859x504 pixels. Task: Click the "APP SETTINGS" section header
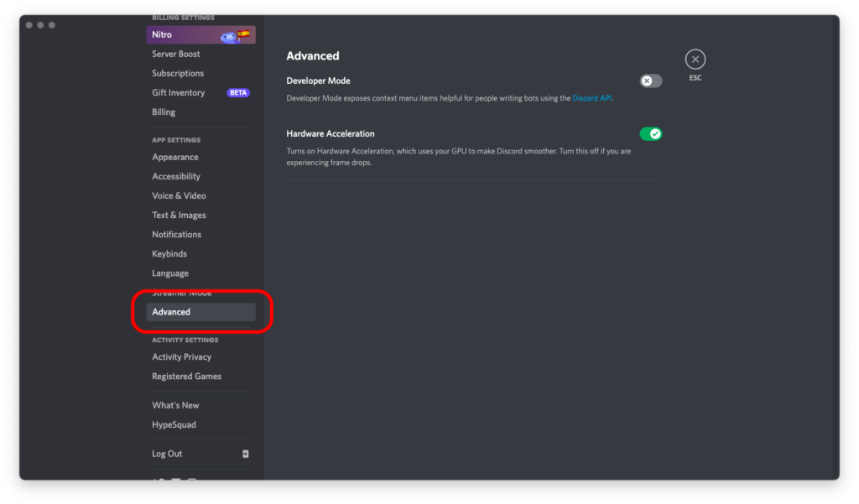point(176,140)
